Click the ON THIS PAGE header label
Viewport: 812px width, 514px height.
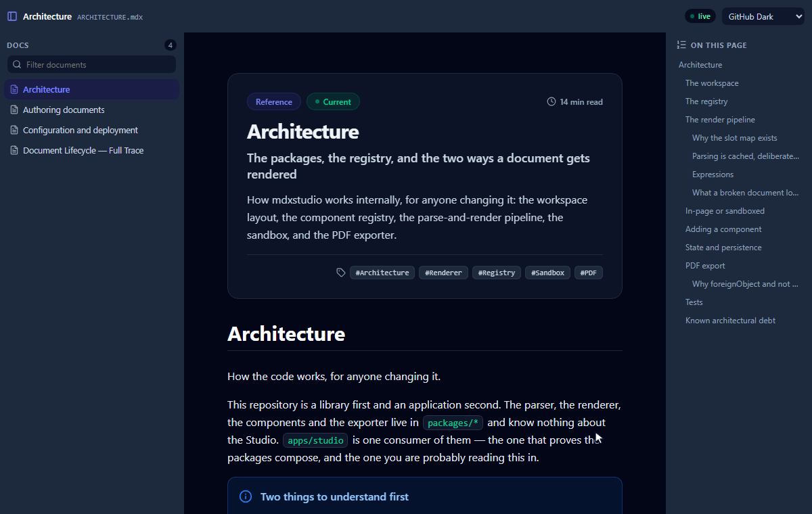(x=719, y=45)
